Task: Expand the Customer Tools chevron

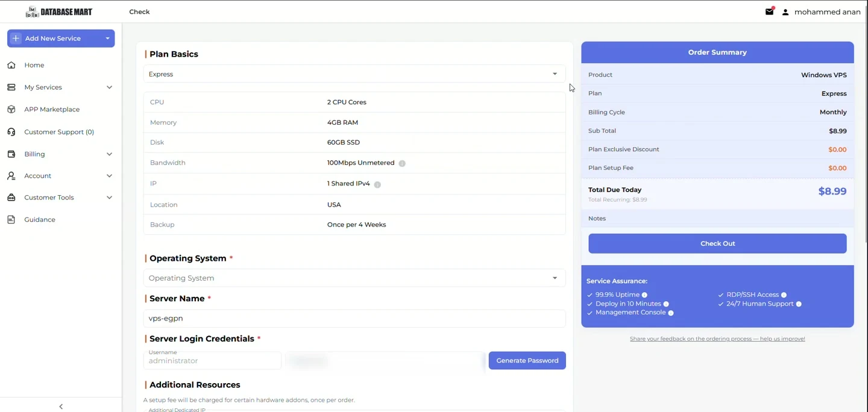Action: (109, 198)
